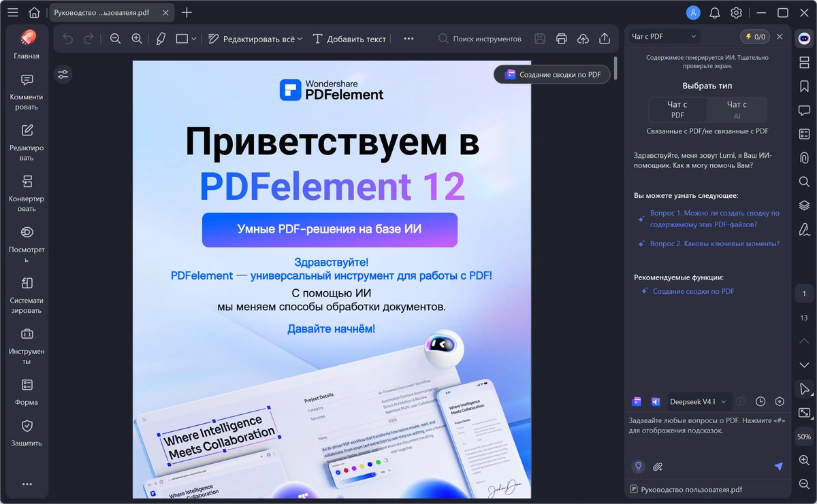Open the Защитить sidebar section

27,433
